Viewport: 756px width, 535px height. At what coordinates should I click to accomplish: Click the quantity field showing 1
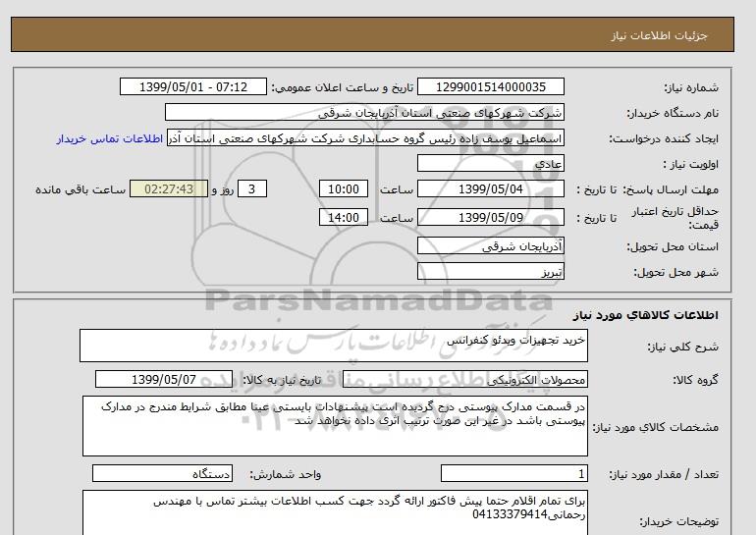(x=513, y=473)
